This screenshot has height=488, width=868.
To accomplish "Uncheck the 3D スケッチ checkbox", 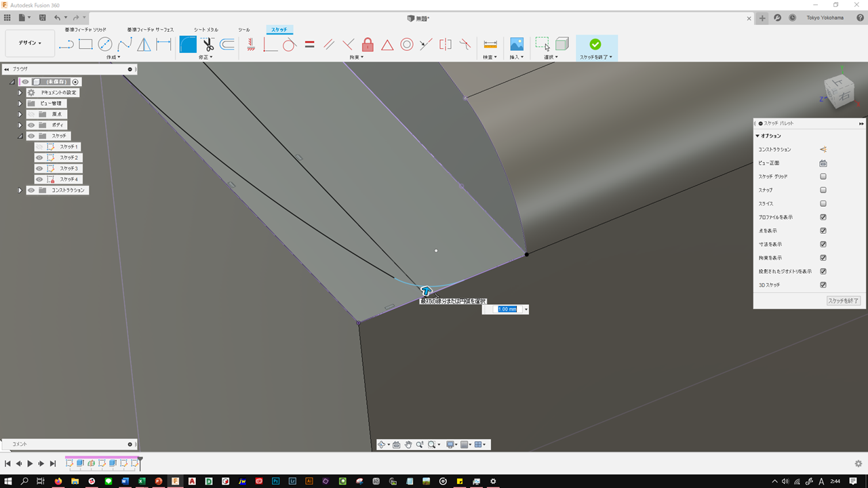I will click(823, 285).
